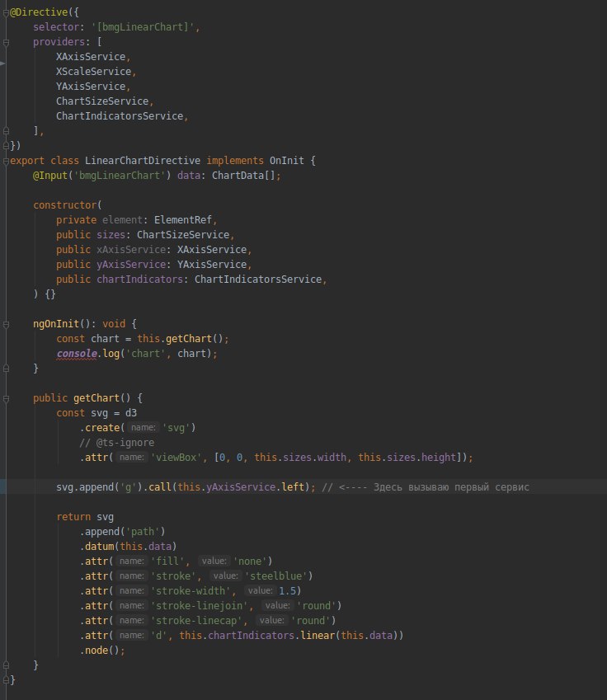Collapse the LinearChartDirective class fold marker
This screenshot has height=700, width=607.
tap(6, 161)
